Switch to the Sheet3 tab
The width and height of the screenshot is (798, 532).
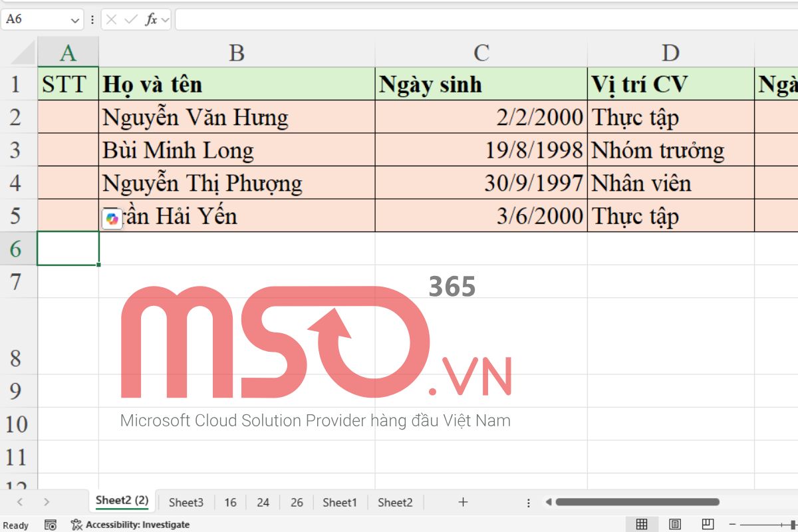(186, 503)
